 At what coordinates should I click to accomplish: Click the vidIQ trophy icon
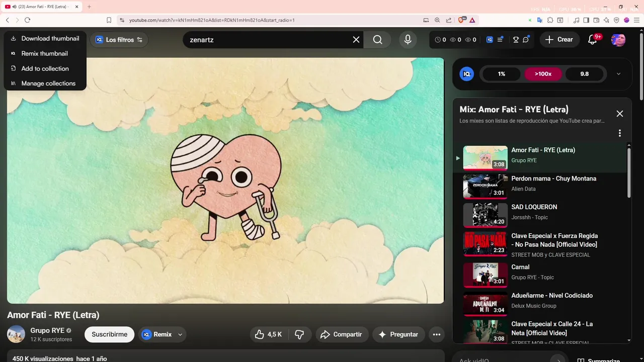[x=516, y=40]
